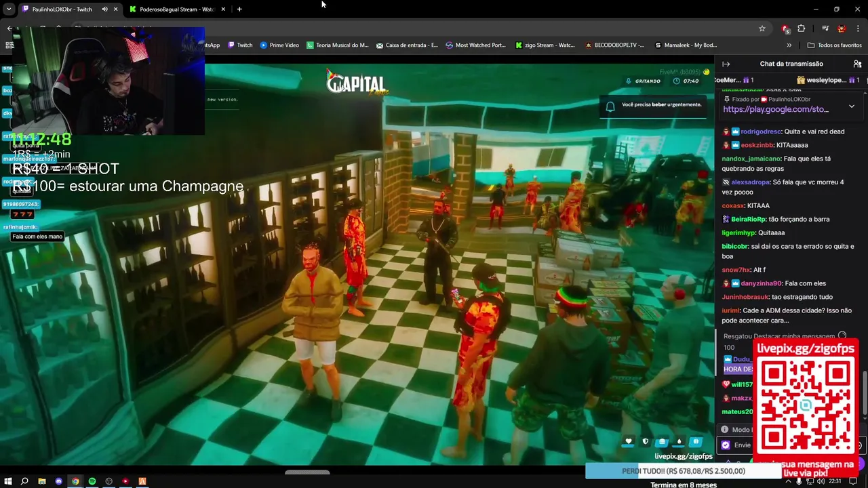Expand hidden bookmarks with the double chevron
The height and width of the screenshot is (488, 868).
coord(789,45)
